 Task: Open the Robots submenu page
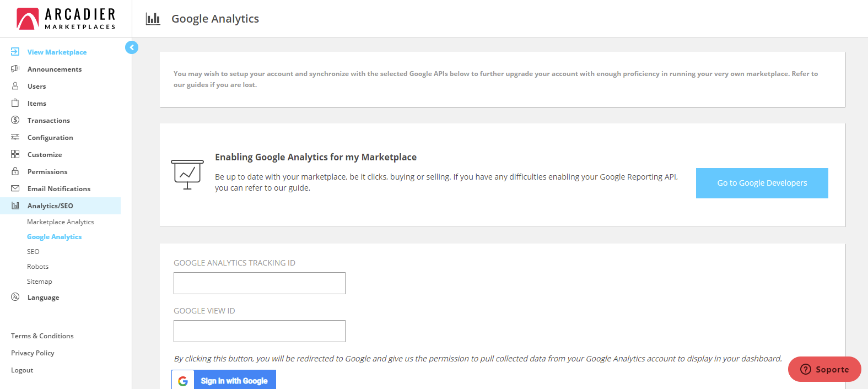point(38,267)
